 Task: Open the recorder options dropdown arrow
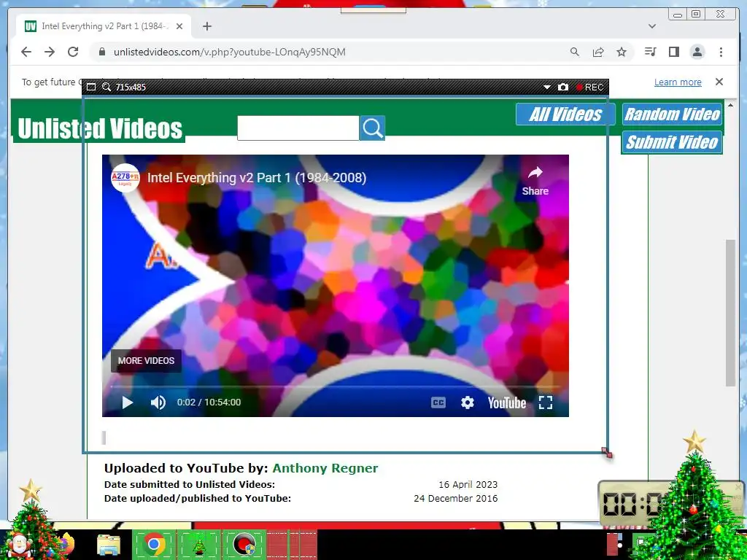tap(547, 87)
